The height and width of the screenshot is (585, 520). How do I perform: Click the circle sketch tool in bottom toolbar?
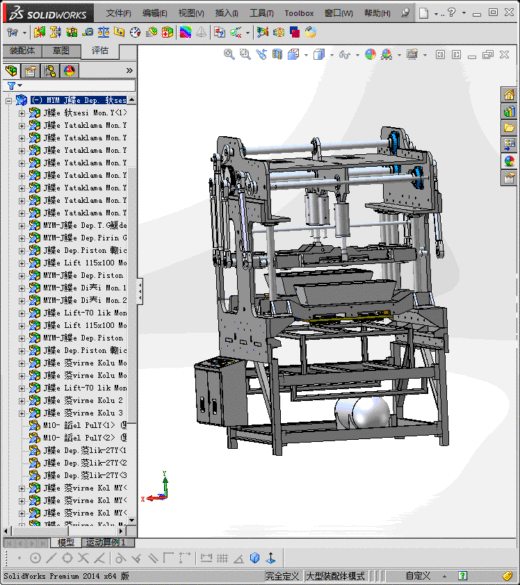[x=35, y=558]
